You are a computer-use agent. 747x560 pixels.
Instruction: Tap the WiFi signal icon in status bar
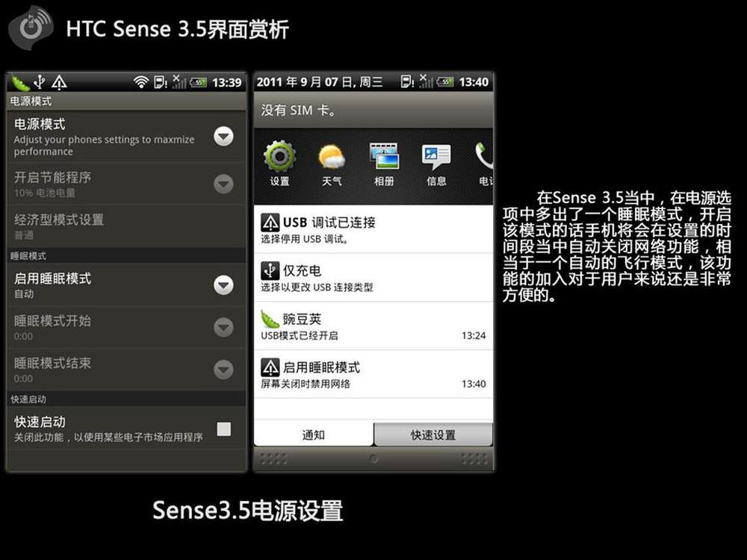coord(140,83)
